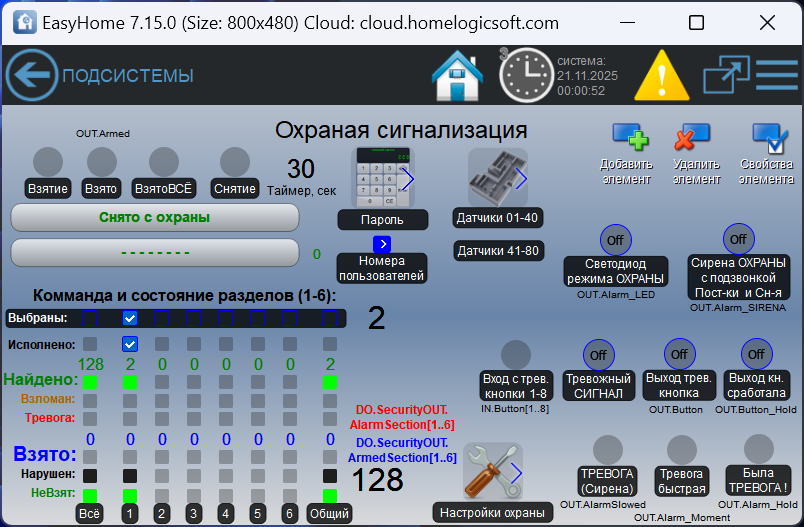Expand the sensors maze icon arrow
Viewport: 804px width, 527px height.
click(520, 178)
